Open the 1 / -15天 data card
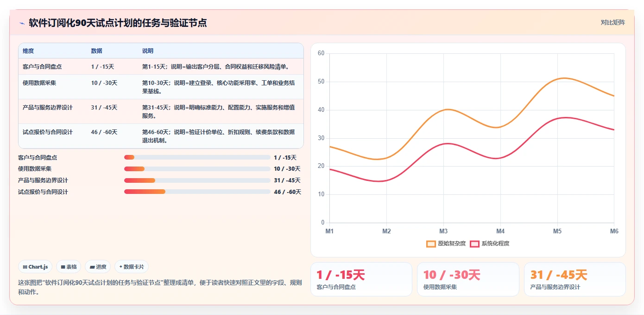The image size is (644, 315). click(361, 279)
